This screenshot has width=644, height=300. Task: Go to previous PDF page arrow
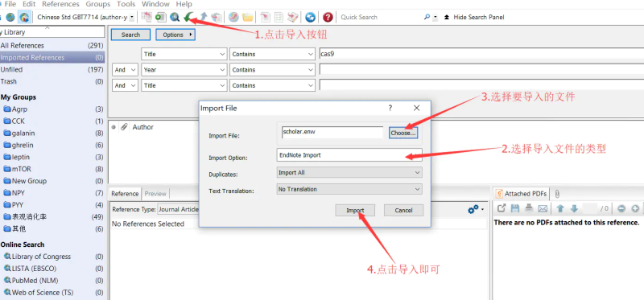tap(560, 208)
